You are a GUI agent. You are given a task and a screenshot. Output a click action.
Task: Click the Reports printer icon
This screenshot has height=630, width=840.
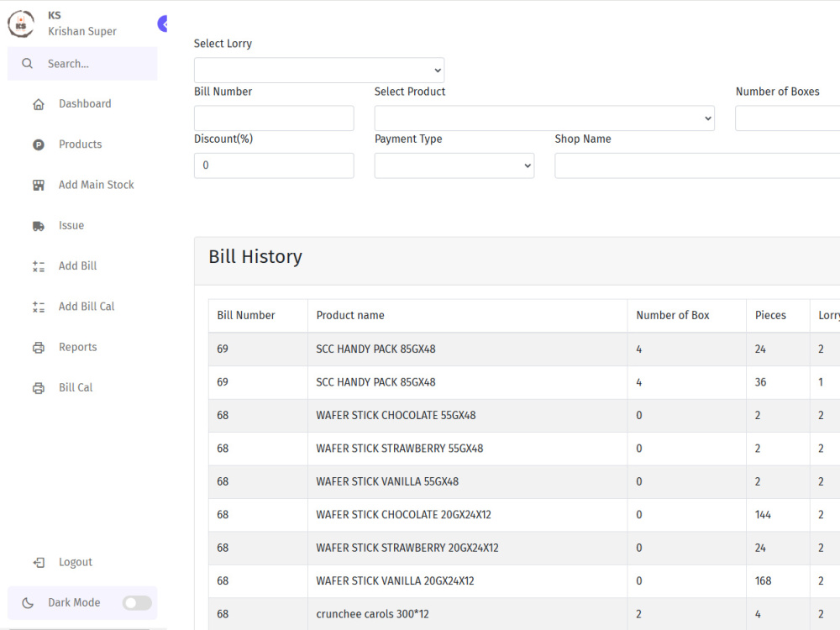pyautogui.click(x=39, y=348)
